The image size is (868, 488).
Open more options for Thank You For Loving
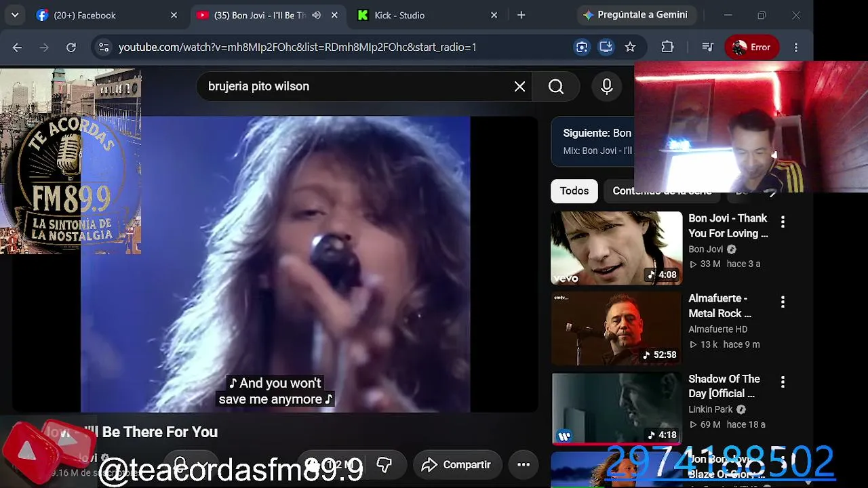pos(783,222)
